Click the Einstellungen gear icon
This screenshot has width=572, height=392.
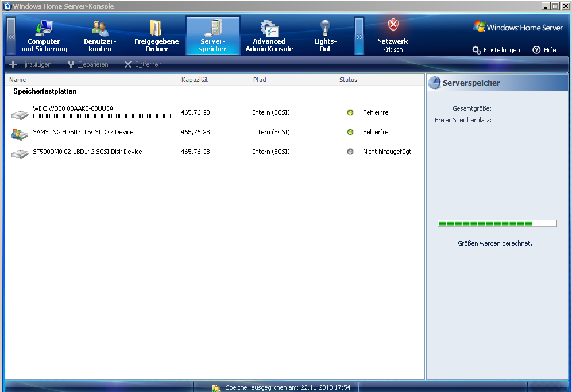click(x=477, y=50)
